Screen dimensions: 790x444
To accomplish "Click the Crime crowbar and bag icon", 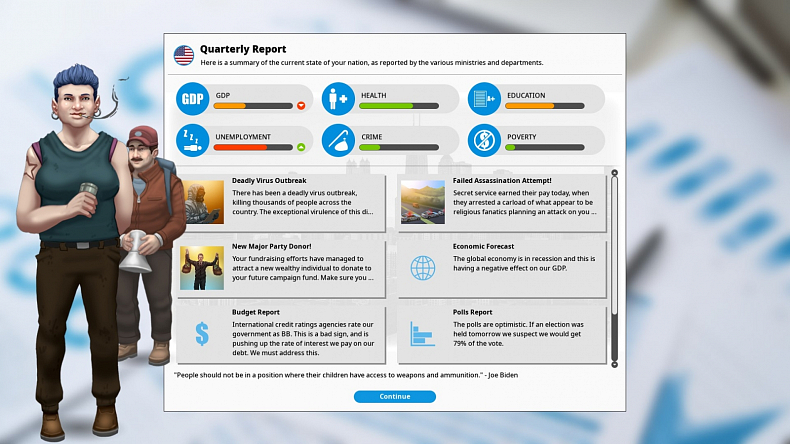I will click(x=338, y=140).
